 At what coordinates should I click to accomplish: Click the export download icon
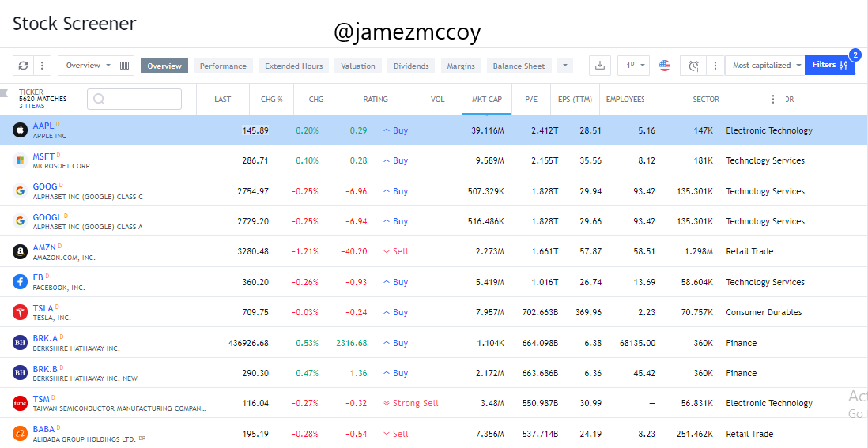(x=599, y=66)
